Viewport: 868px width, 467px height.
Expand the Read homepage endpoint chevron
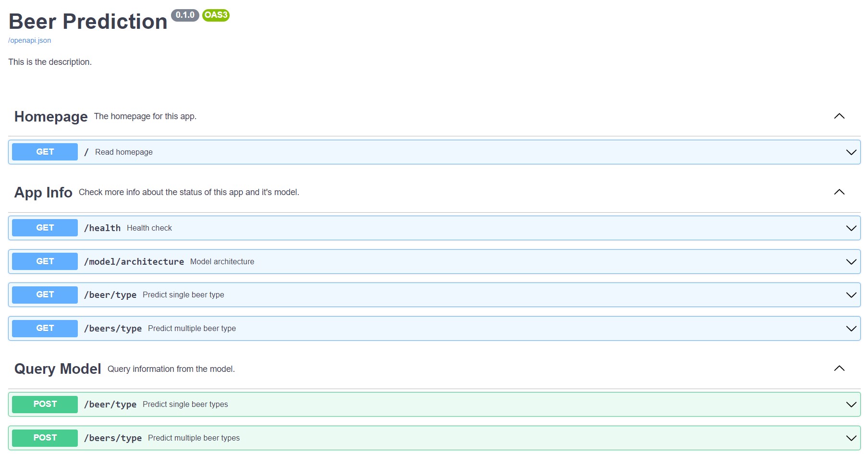851,152
